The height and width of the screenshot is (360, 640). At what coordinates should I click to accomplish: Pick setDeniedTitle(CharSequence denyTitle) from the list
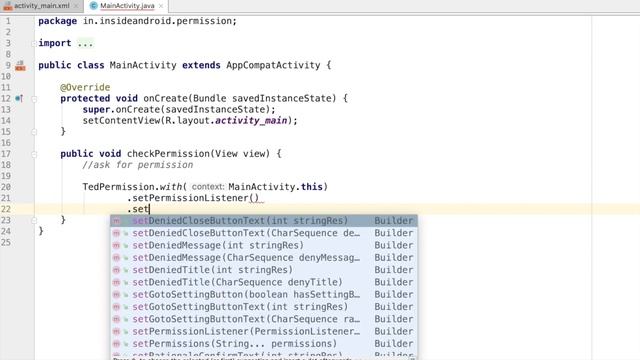[x=264, y=282]
